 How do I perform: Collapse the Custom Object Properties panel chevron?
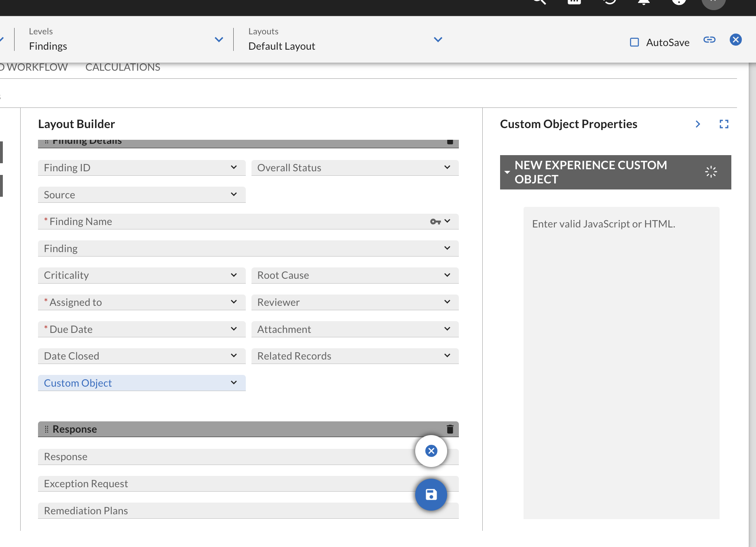(x=698, y=124)
